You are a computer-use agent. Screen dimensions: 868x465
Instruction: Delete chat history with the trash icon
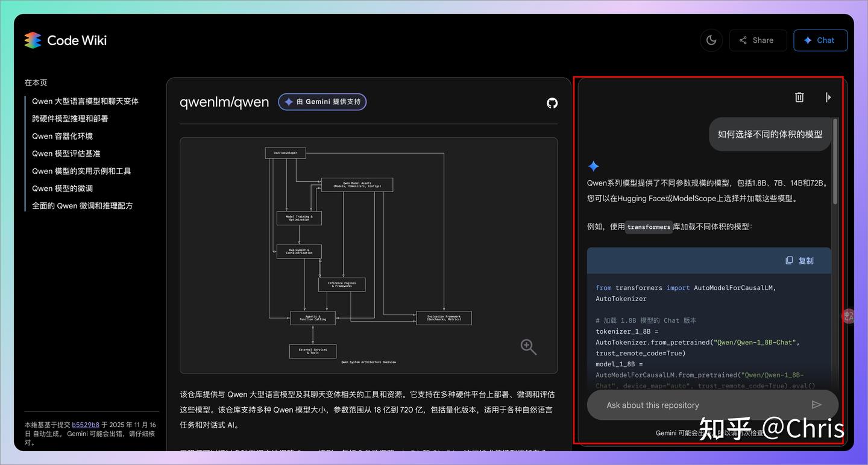[799, 97]
